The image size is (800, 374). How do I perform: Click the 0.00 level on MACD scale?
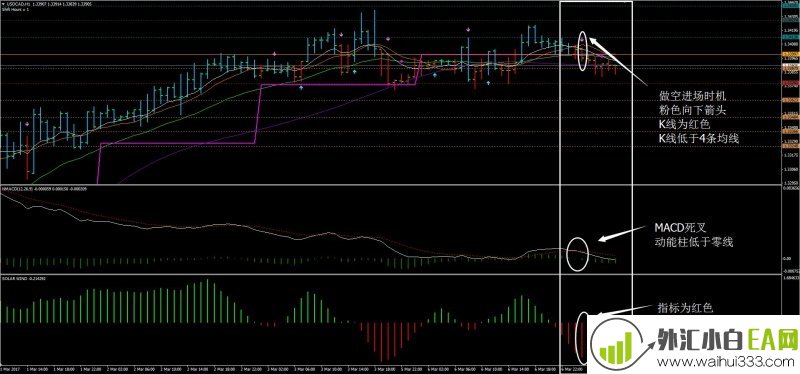[x=788, y=259]
